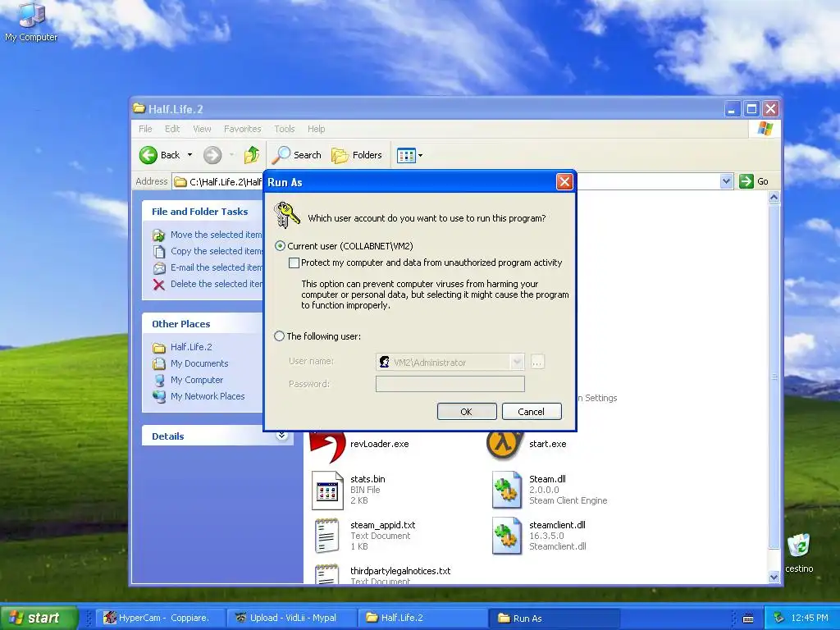Click the Explorer Address bar field
The height and width of the screenshot is (630, 840).
click(x=452, y=181)
